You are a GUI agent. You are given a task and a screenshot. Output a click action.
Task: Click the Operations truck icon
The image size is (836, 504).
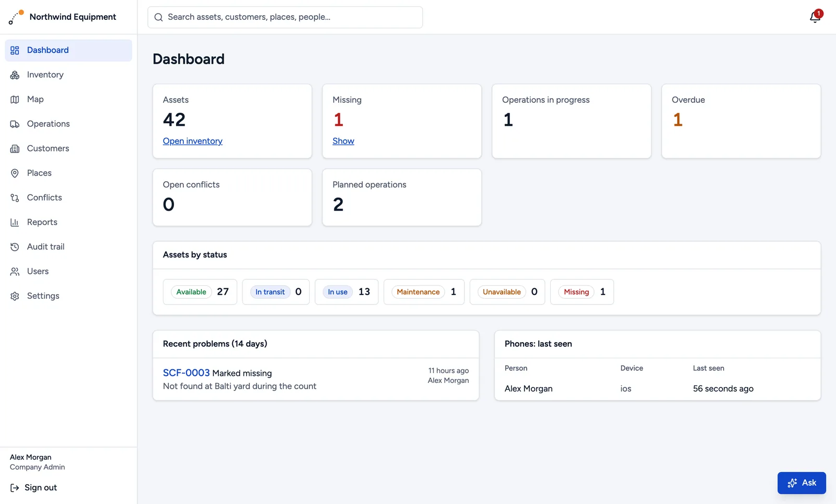[15, 124]
